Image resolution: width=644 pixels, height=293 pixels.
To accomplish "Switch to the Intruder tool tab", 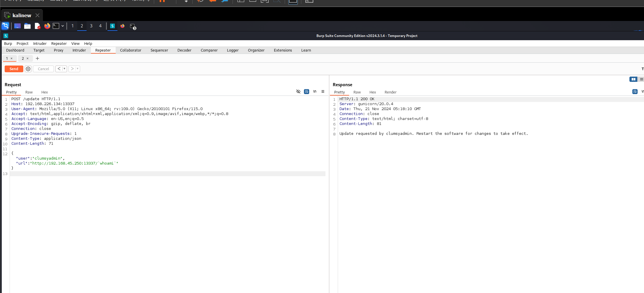I will tap(79, 50).
